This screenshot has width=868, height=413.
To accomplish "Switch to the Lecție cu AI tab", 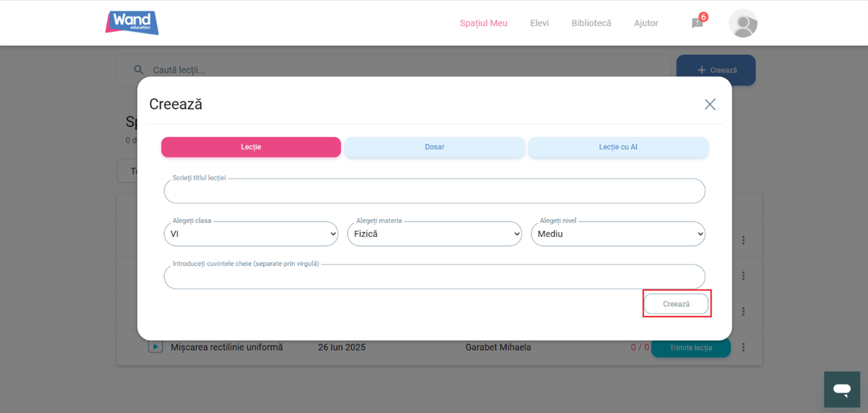I will pos(618,147).
